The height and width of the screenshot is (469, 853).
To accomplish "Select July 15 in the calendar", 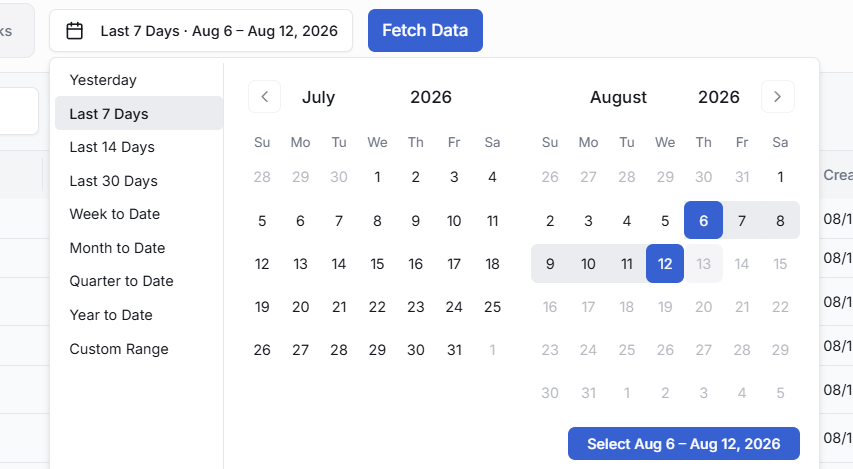I will [x=377, y=264].
